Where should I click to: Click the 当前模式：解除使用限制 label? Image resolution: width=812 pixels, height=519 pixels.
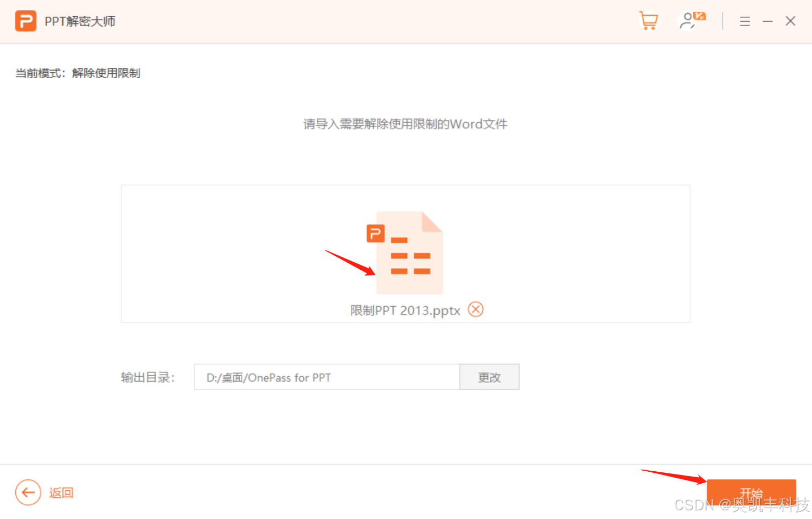tap(78, 73)
